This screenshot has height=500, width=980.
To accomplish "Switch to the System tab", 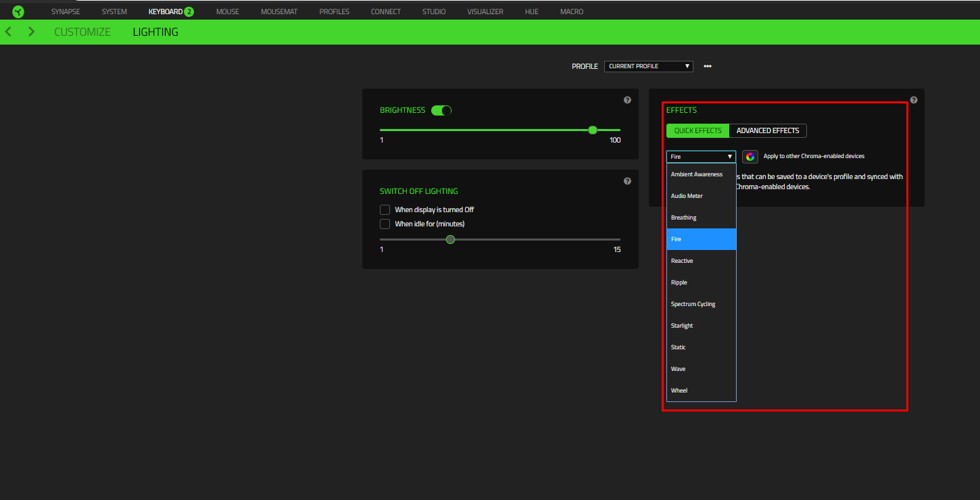I will 114,11.
